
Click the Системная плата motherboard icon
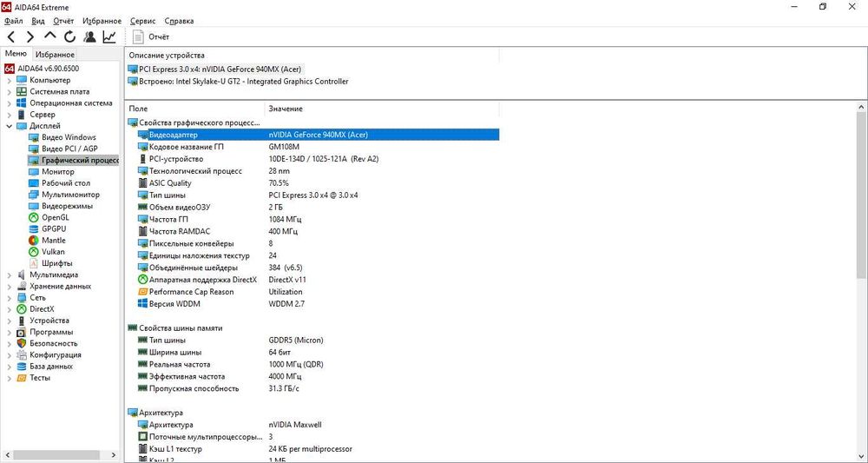pos(21,91)
